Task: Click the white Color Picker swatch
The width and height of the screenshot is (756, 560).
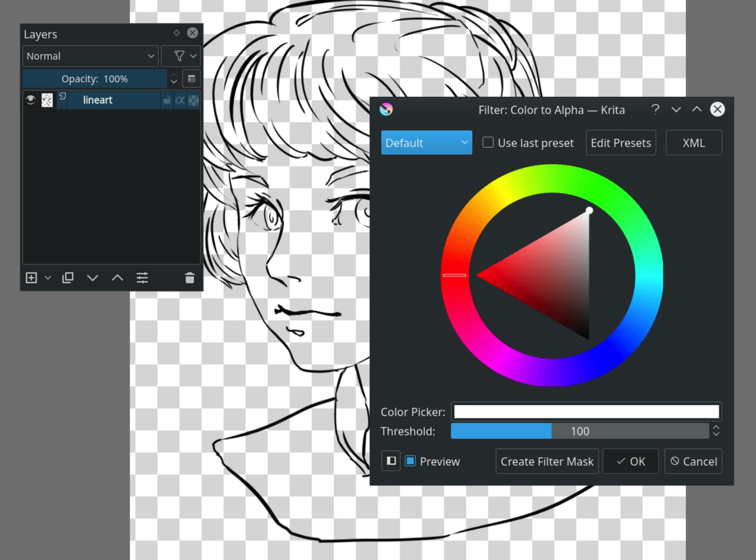Action: coord(586,412)
